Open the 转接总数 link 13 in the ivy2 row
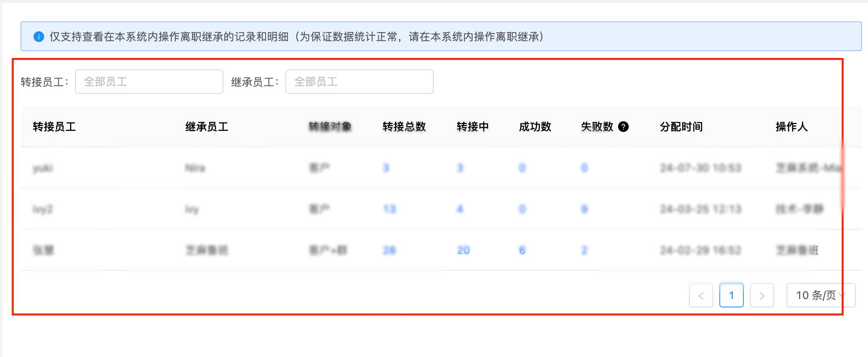 (389, 209)
